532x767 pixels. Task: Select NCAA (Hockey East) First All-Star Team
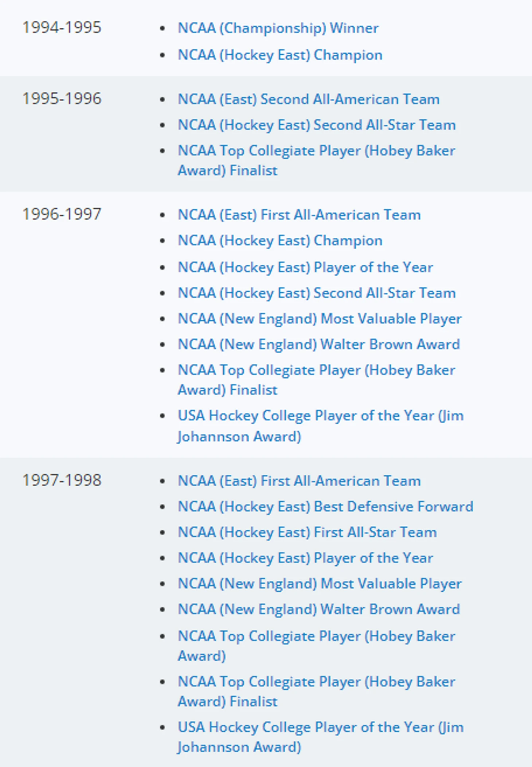(x=307, y=533)
